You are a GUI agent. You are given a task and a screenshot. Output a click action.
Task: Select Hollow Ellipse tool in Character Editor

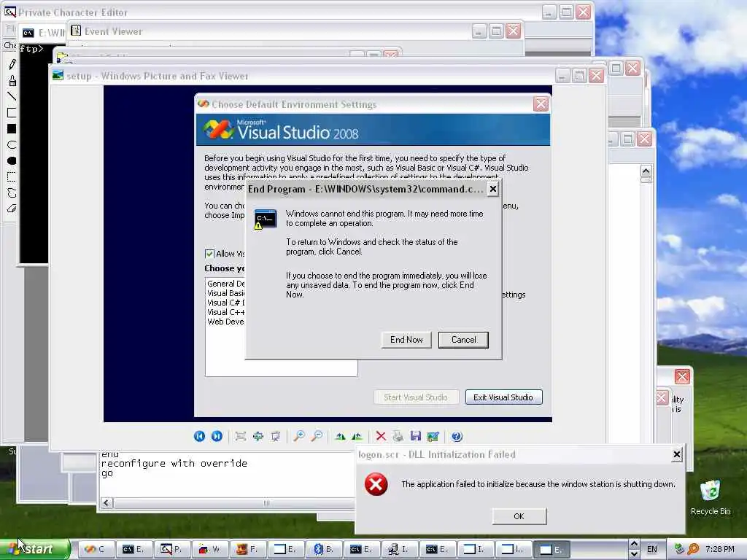12,145
